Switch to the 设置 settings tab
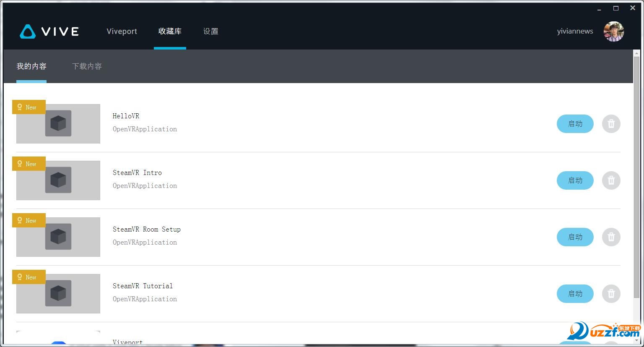Screen dimensions: 644x347 point(210,31)
